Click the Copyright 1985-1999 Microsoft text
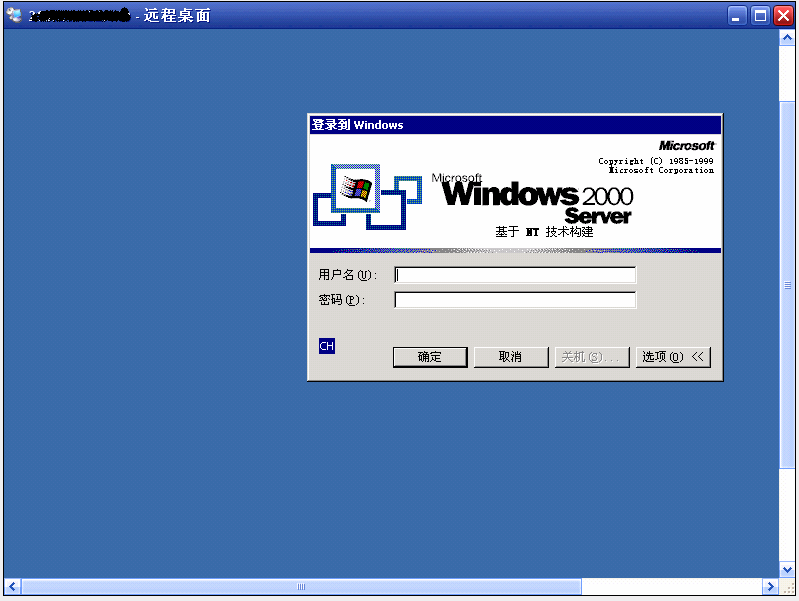Screen dimensions: 799x601 (x=656, y=166)
